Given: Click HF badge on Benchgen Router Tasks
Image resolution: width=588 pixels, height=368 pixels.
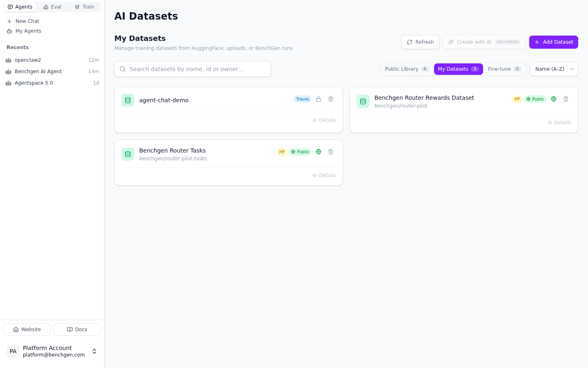Looking at the screenshot, I should [x=282, y=152].
